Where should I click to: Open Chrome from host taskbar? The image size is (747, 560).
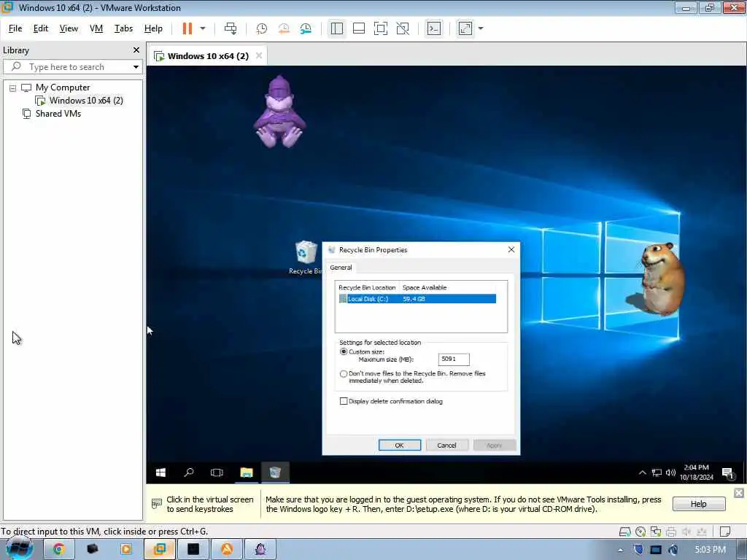coord(58,549)
